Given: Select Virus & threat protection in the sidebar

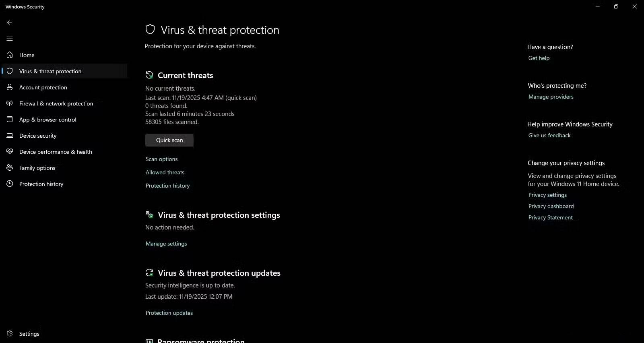Looking at the screenshot, I should click(x=50, y=71).
